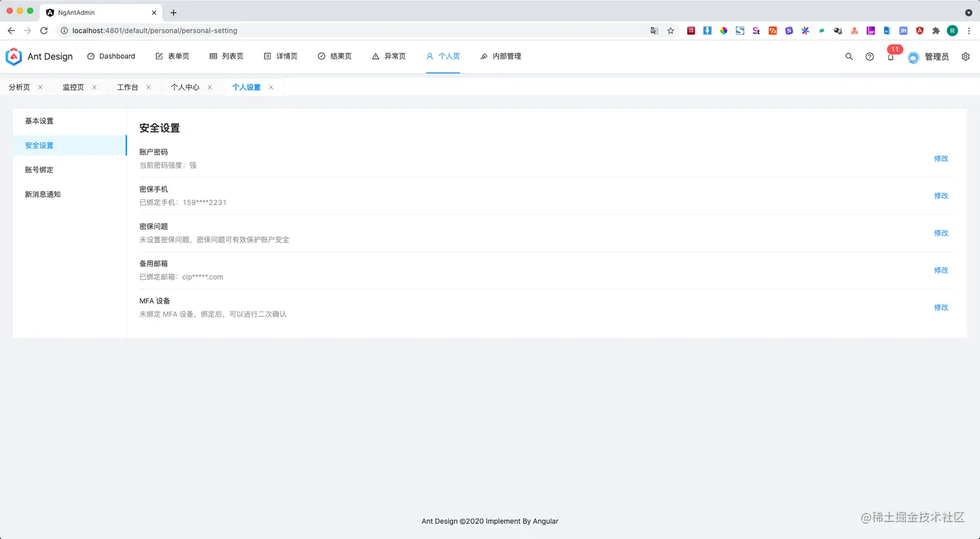
Task: Open the search magnifier in the header
Action: tap(849, 57)
